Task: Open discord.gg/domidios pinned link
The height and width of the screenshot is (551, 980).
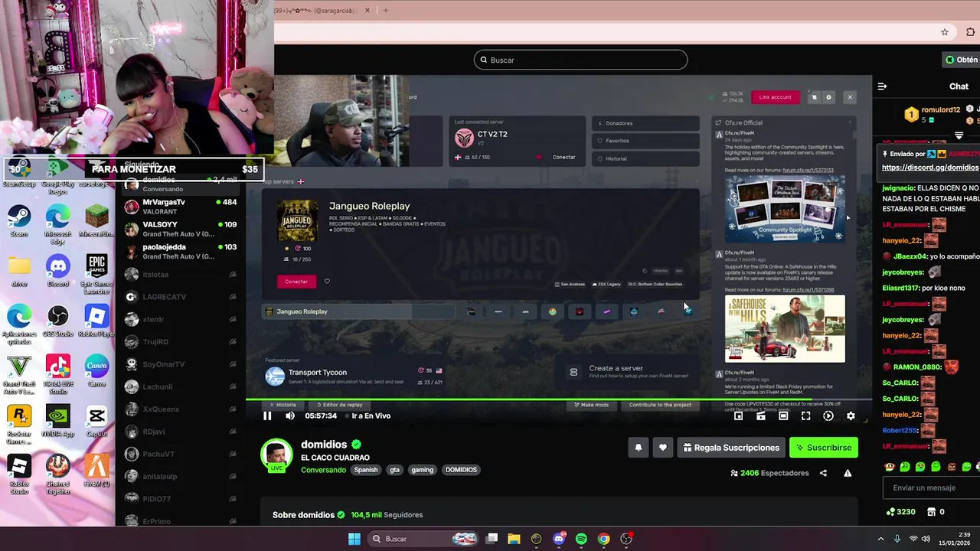Action: 930,168
